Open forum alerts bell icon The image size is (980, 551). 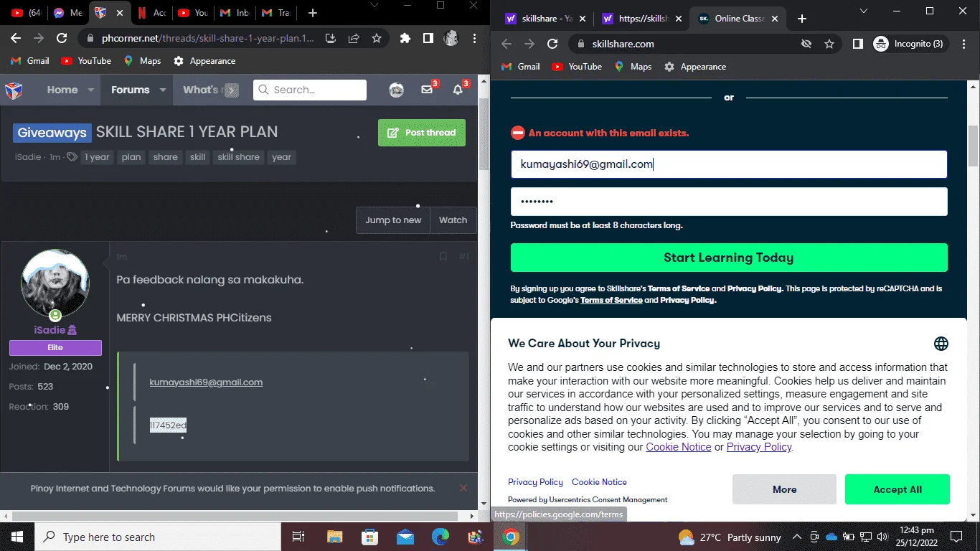[459, 90]
